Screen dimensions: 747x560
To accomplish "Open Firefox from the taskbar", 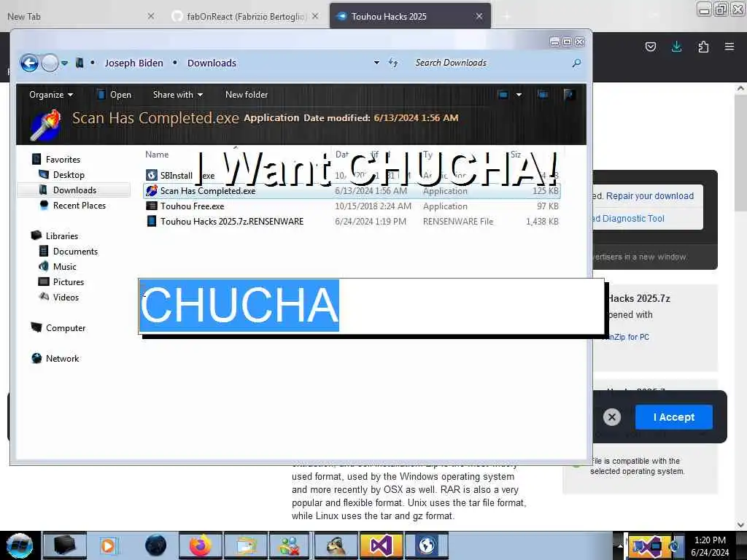I will pyautogui.click(x=201, y=545).
